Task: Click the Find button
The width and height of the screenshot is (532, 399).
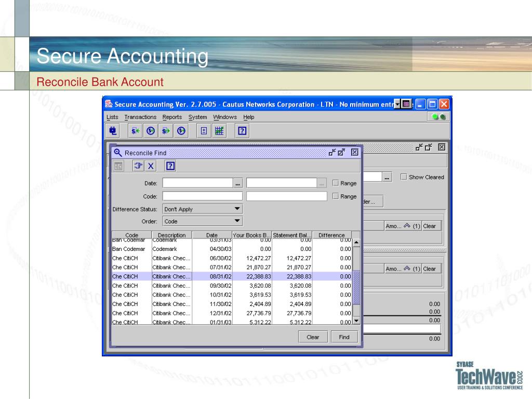Action: point(344,337)
